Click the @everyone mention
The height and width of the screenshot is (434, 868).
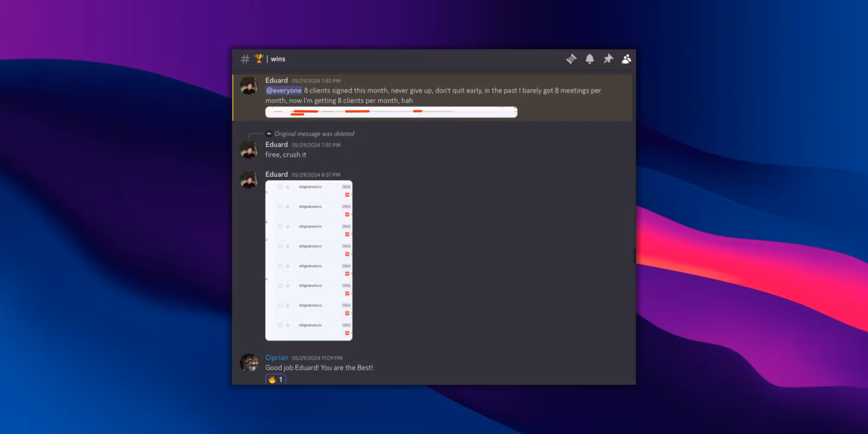(x=284, y=91)
